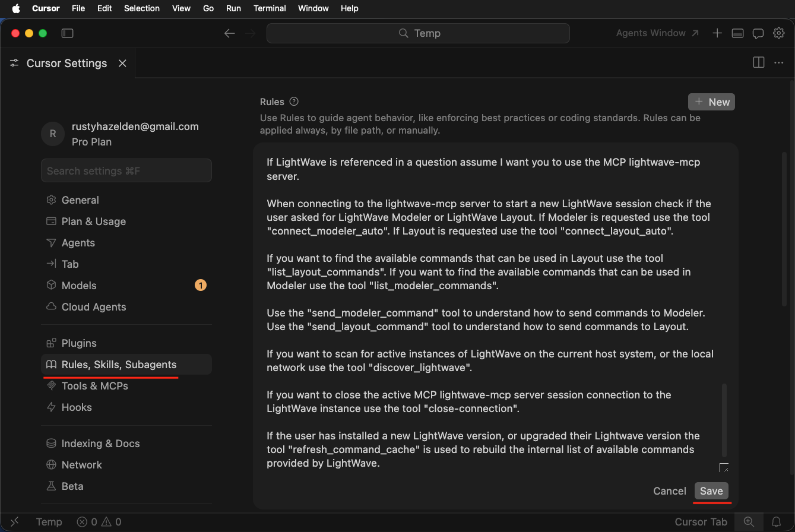Save the rule
795x532 pixels.
point(711,491)
